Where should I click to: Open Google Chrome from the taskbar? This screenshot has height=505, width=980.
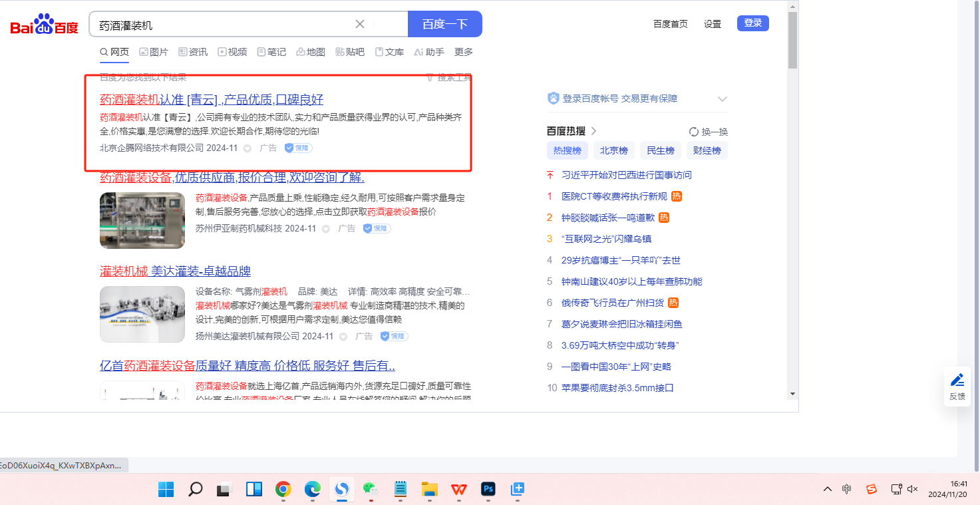coord(283,490)
